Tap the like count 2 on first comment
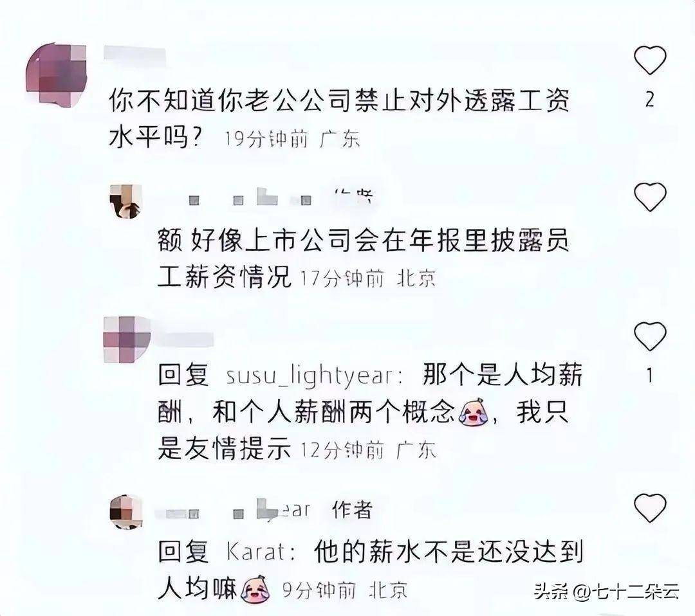 (x=650, y=100)
